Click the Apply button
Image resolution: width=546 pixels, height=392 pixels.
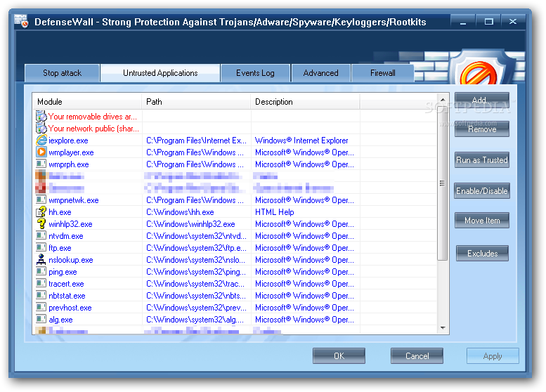[x=493, y=355]
